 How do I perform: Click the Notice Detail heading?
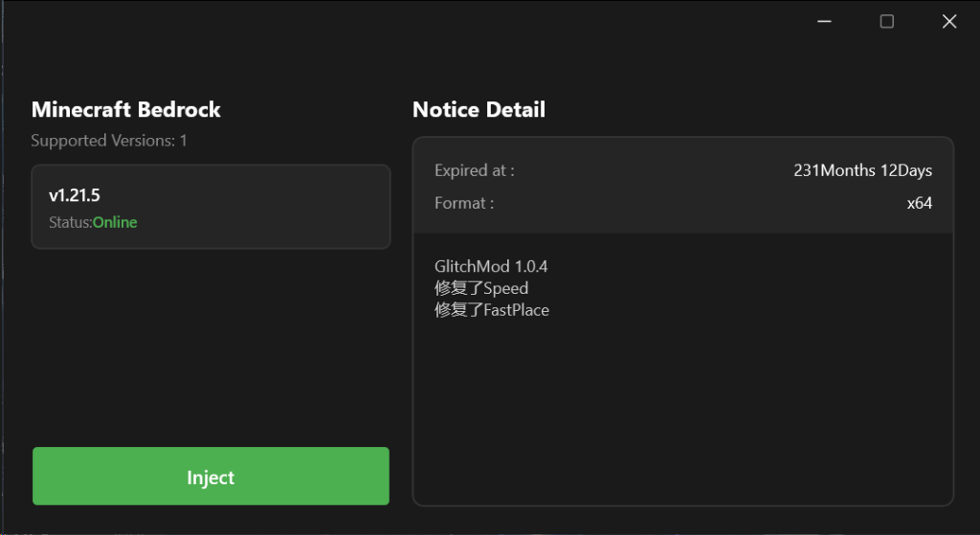coord(479,109)
